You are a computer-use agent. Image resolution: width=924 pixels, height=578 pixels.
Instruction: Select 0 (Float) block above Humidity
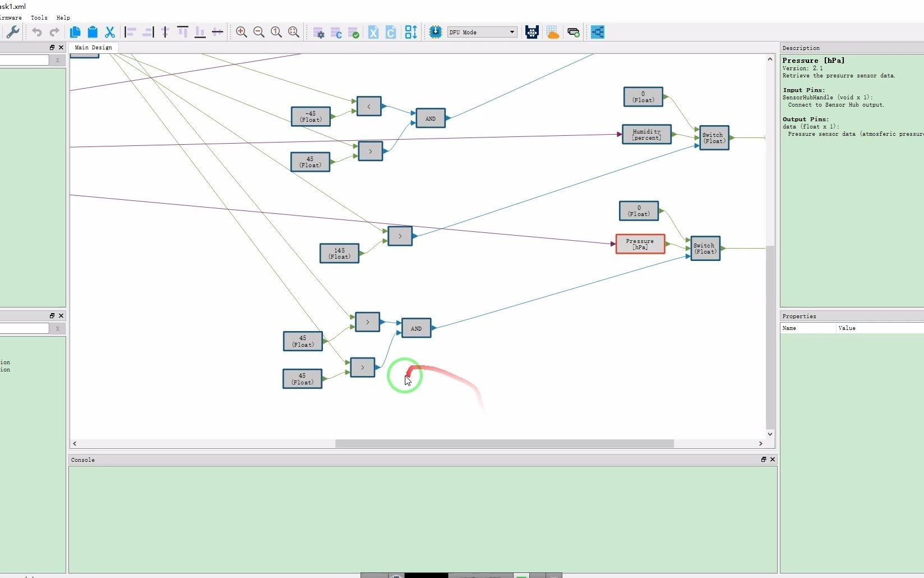click(643, 97)
